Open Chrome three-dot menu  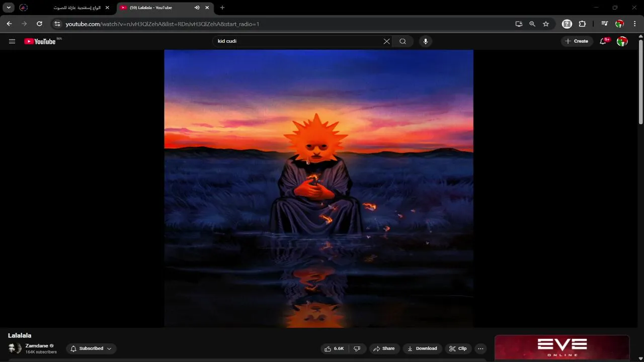pos(635,24)
